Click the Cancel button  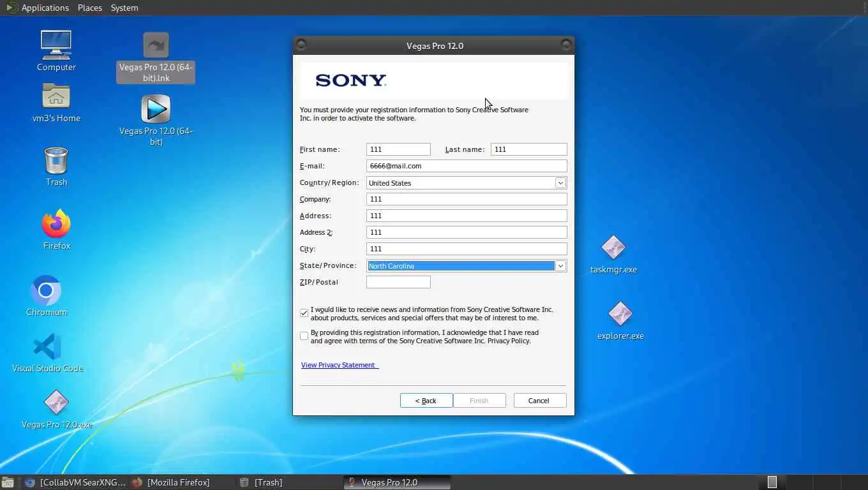coord(540,401)
